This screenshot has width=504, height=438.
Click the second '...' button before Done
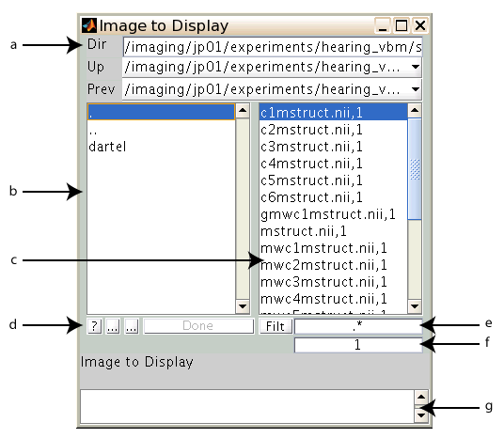[x=132, y=326]
